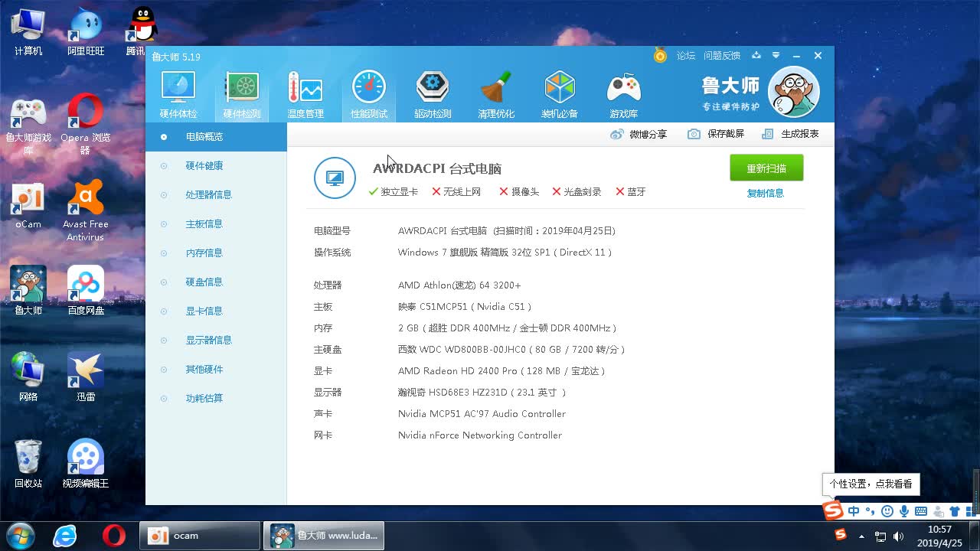
Task: Click the green 重新扫描 rescan button
Action: click(x=766, y=168)
